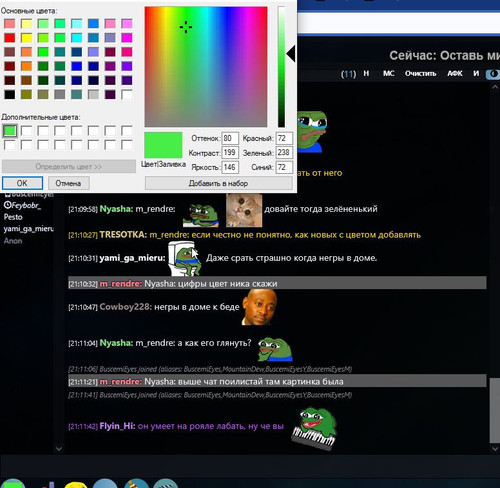Click the man's face emote by Cowboy228

tap(259, 307)
